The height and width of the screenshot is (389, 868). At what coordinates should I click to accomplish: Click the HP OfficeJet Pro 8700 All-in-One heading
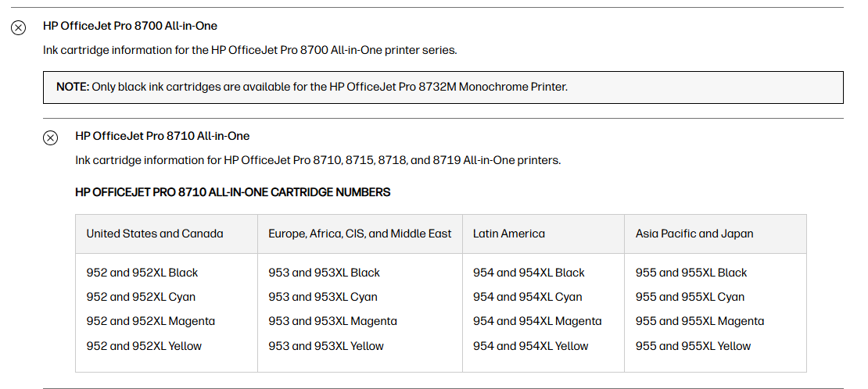pos(130,26)
